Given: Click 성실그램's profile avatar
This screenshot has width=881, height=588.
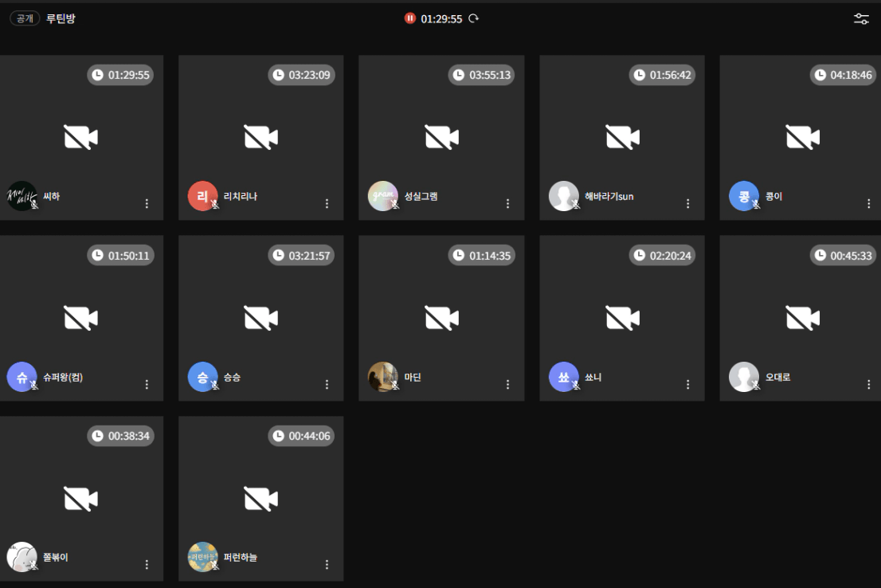Looking at the screenshot, I should pos(382,196).
